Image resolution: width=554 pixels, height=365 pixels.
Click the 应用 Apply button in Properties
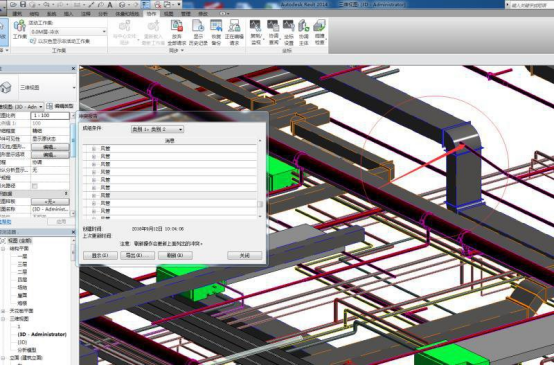click(61, 222)
